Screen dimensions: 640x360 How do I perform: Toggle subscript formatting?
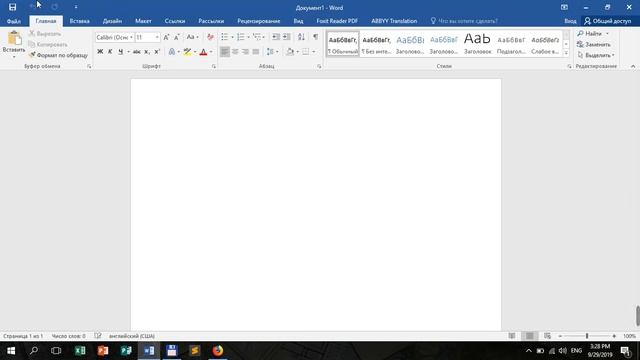click(147, 52)
